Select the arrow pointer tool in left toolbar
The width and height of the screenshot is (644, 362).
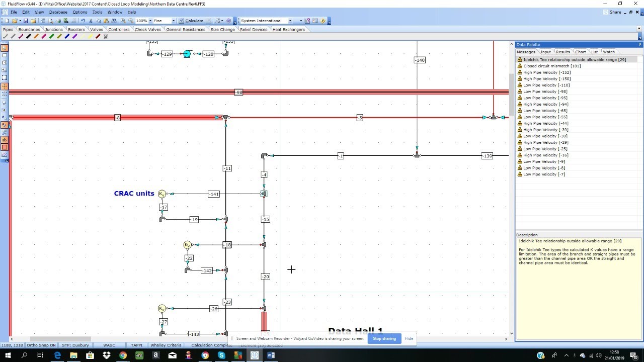coord(5,48)
